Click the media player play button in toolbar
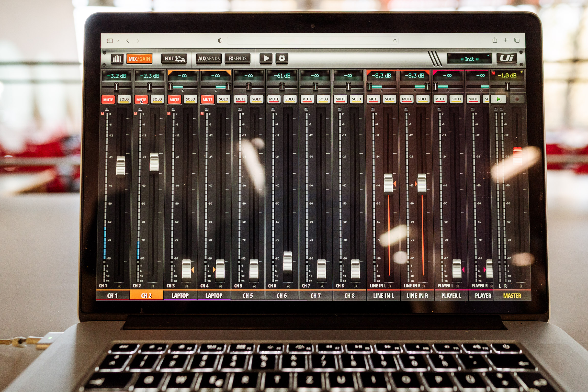Screen dimensions: 588x392 (x=266, y=58)
